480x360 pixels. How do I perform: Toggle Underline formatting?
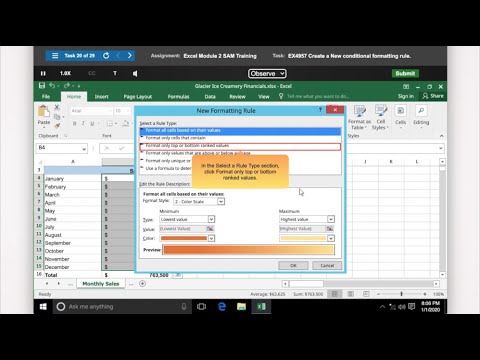click(92, 124)
